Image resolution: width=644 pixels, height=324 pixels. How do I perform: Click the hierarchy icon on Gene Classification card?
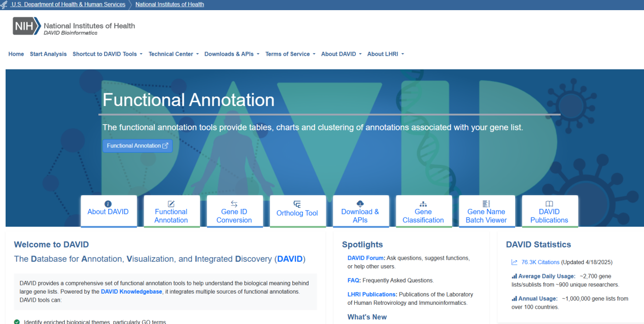[423, 204]
